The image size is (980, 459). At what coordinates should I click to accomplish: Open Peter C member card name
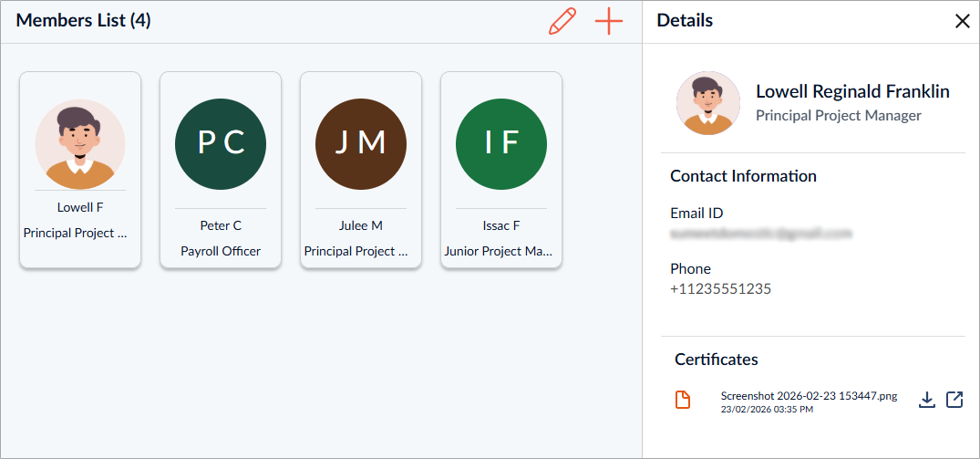[221, 225]
